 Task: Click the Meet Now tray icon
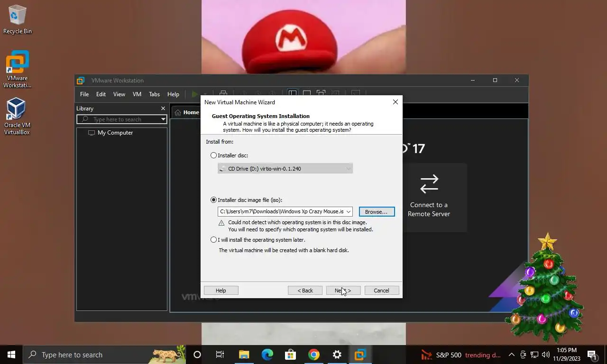523,355
